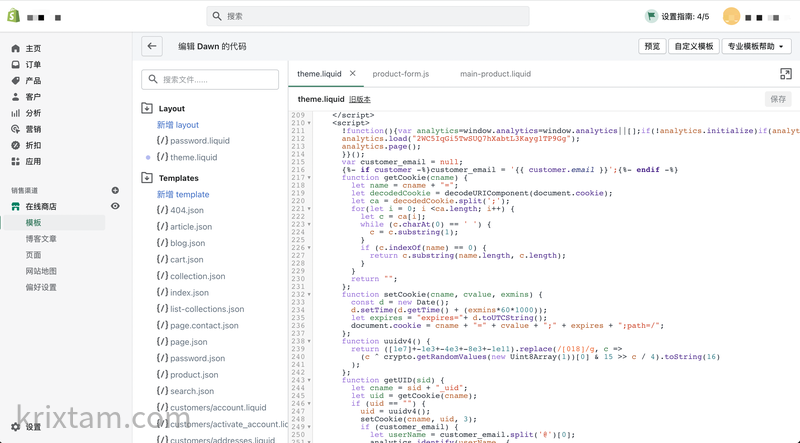Open the expert theme help dropdown
Image resolution: width=800 pixels, height=443 pixels.
click(758, 46)
